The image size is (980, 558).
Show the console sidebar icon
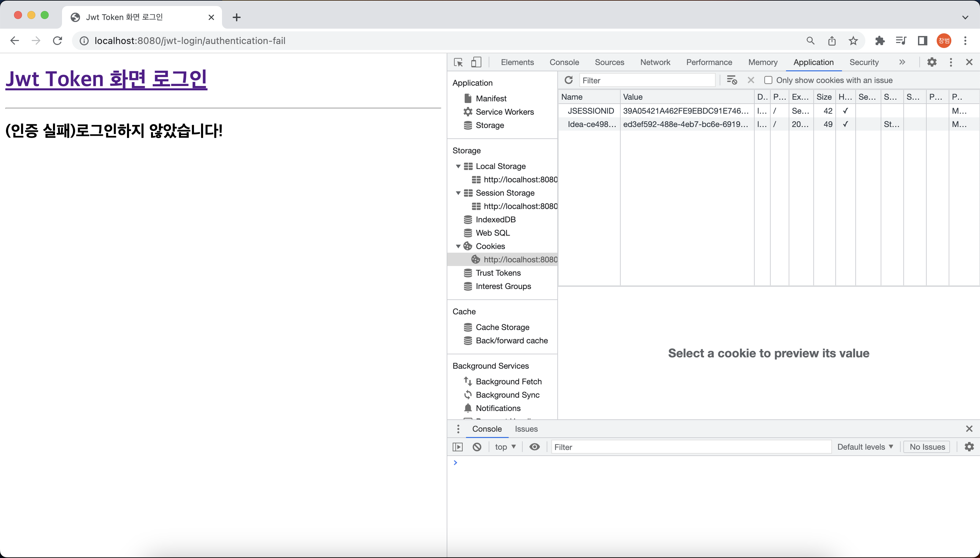pyautogui.click(x=458, y=447)
